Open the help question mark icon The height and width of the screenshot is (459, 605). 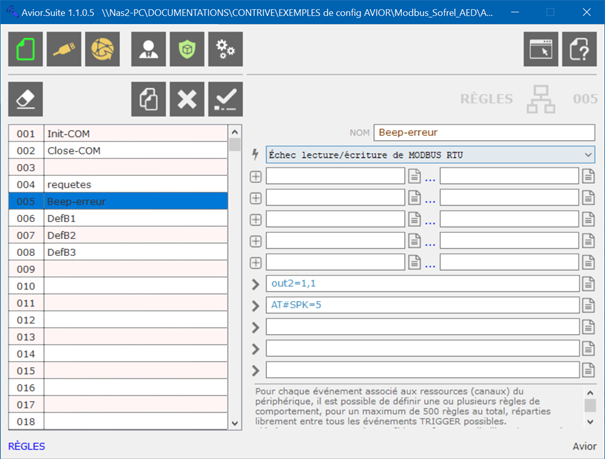coord(579,49)
